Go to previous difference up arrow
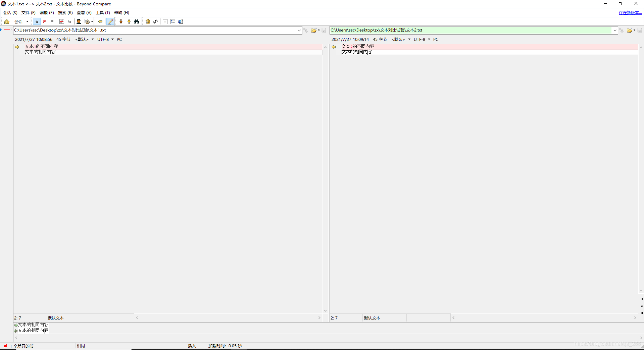The image size is (644, 350). 129,21
